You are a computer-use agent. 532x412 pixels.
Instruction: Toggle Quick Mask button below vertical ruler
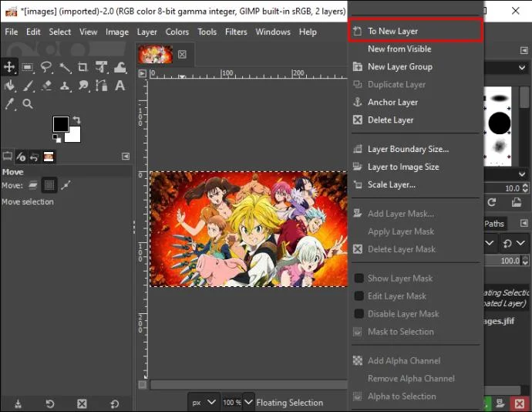[143, 384]
